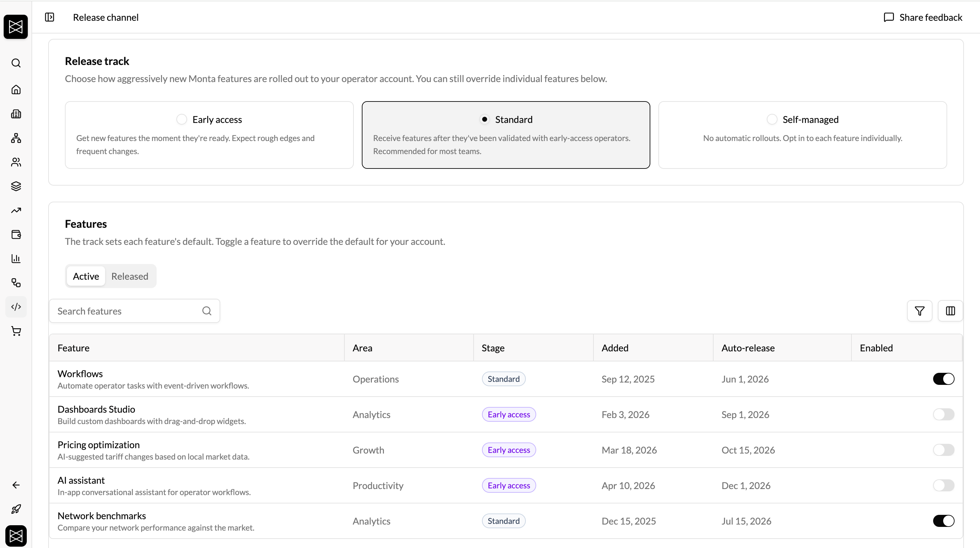Click into the Search features field

click(134, 311)
